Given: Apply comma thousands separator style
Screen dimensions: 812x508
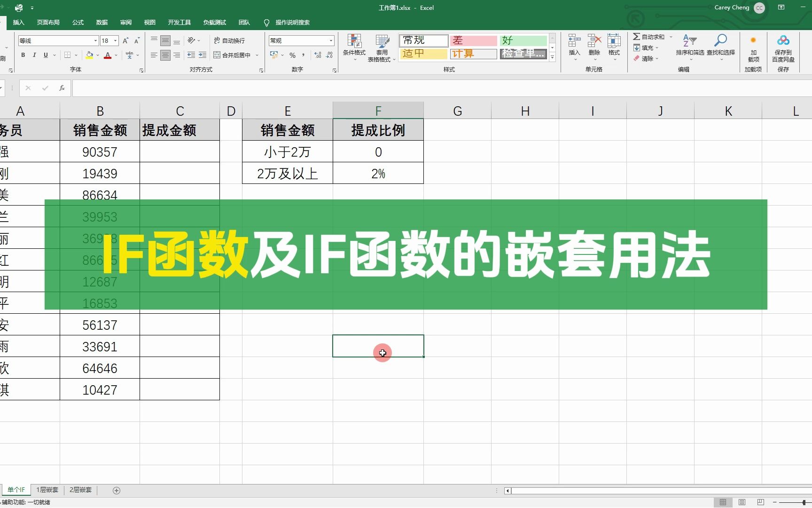Looking at the screenshot, I should (x=304, y=55).
